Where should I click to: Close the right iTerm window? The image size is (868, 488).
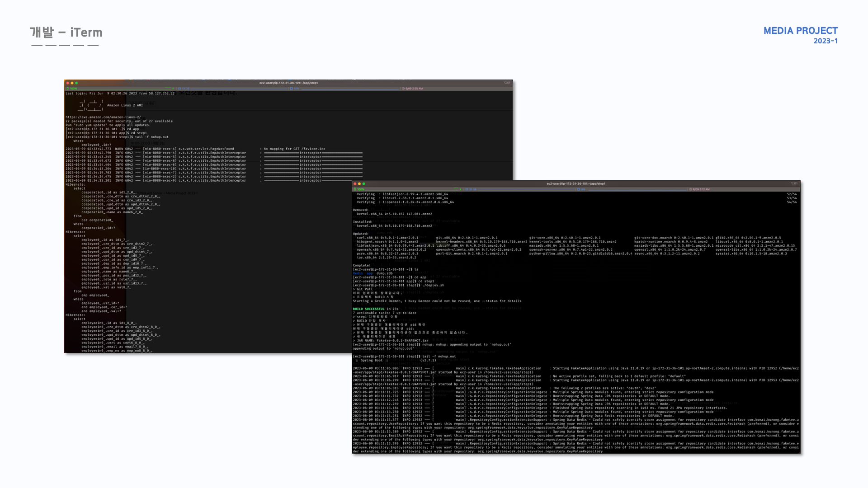click(355, 184)
